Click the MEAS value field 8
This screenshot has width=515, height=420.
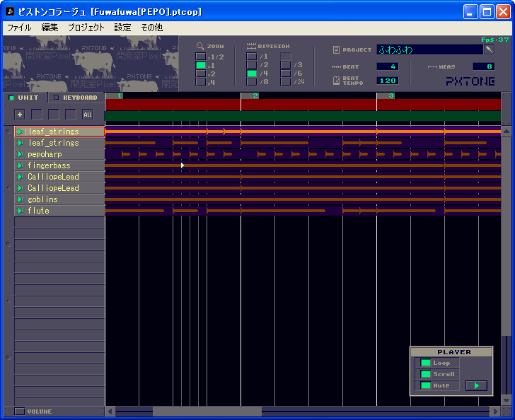pyautogui.click(x=484, y=66)
